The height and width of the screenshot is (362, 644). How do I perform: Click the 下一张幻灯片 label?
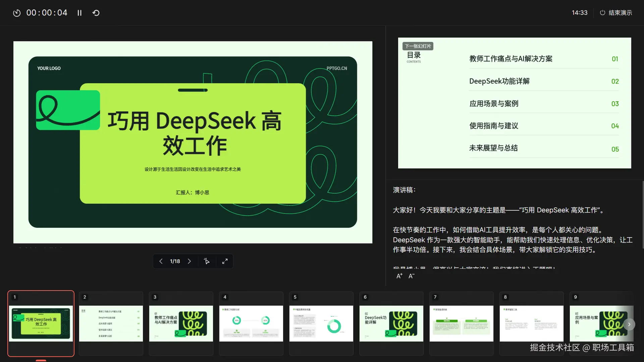[x=418, y=46]
